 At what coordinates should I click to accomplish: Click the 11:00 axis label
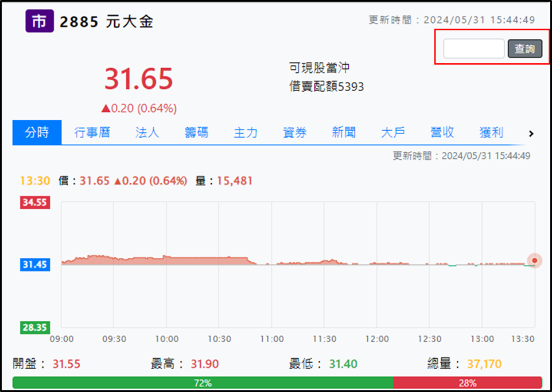272,339
